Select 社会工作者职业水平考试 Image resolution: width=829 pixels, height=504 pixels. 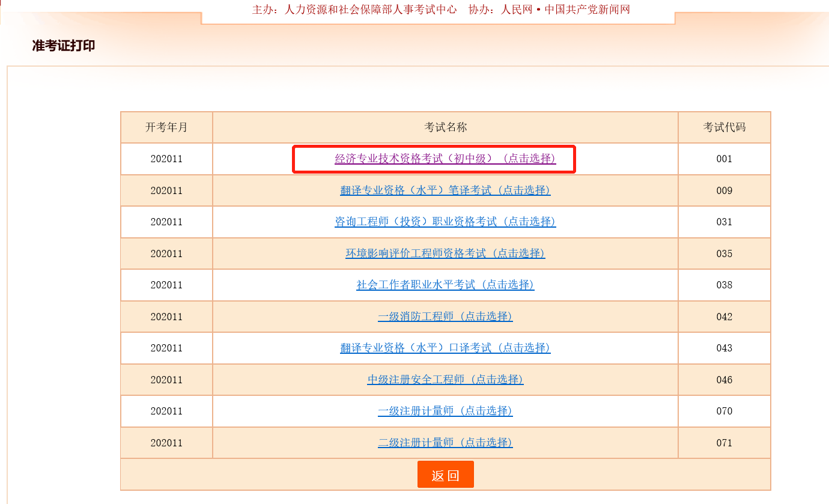pos(445,285)
